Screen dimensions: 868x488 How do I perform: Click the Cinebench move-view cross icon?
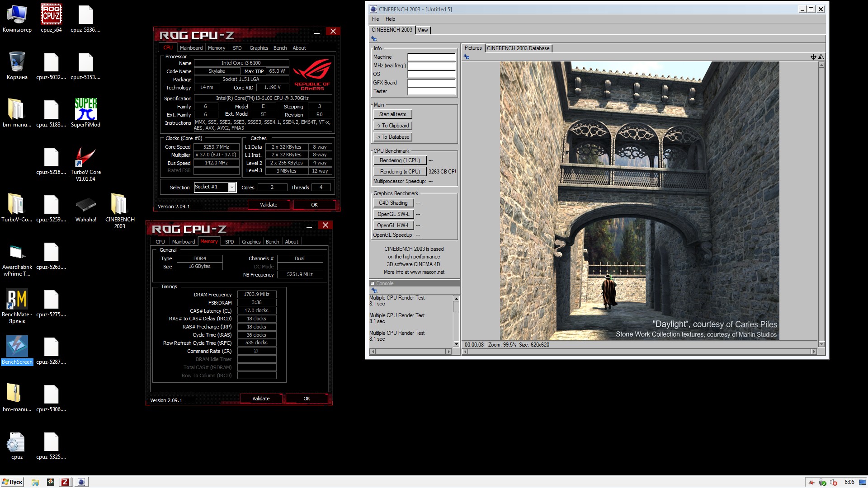[x=813, y=57]
